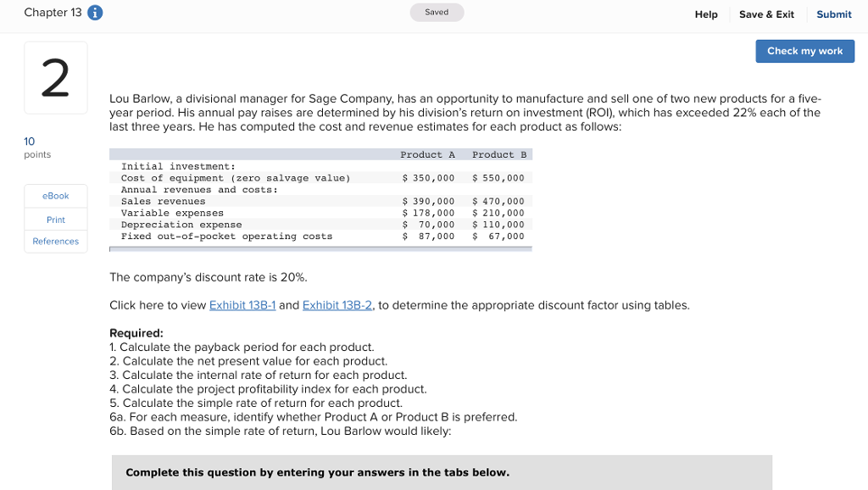Click the 10 points label

coord(36,148)
